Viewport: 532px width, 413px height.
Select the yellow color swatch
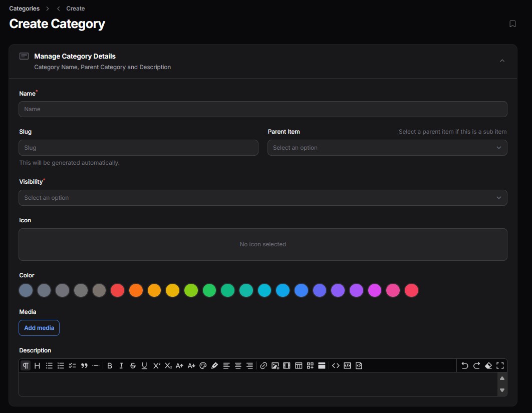(172, 290)
